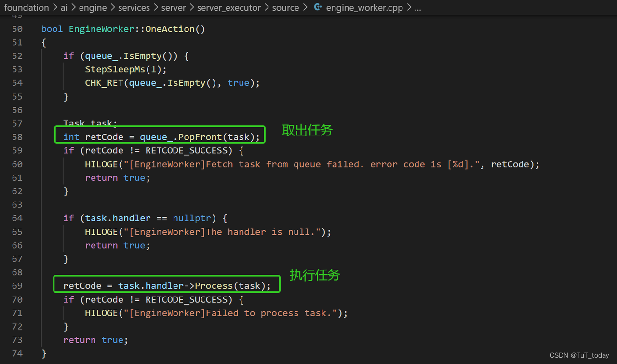Viewport: 617px width, 364px height.
Task: Open the 'services' breadcrumb folder
Action: (x=134, y=8)
